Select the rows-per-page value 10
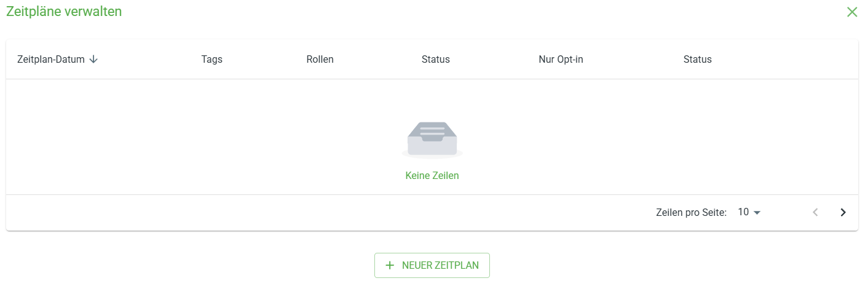The image size is (868, 294). point(743,212)
